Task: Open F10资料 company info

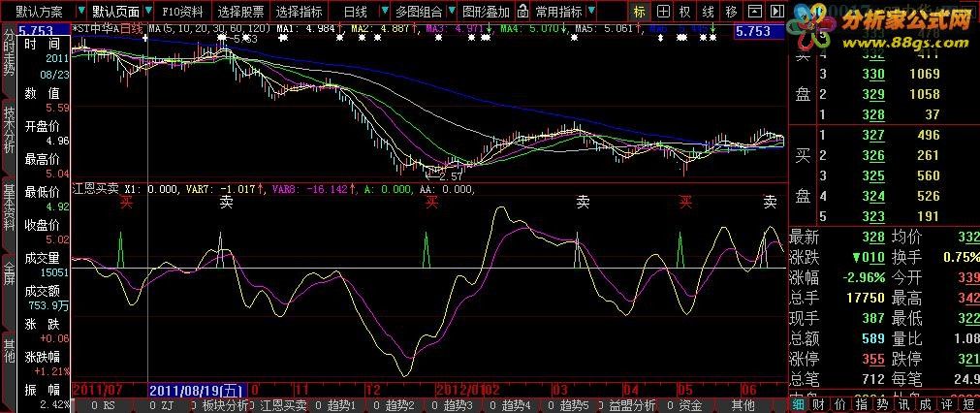Action: [x=182, y=12]
